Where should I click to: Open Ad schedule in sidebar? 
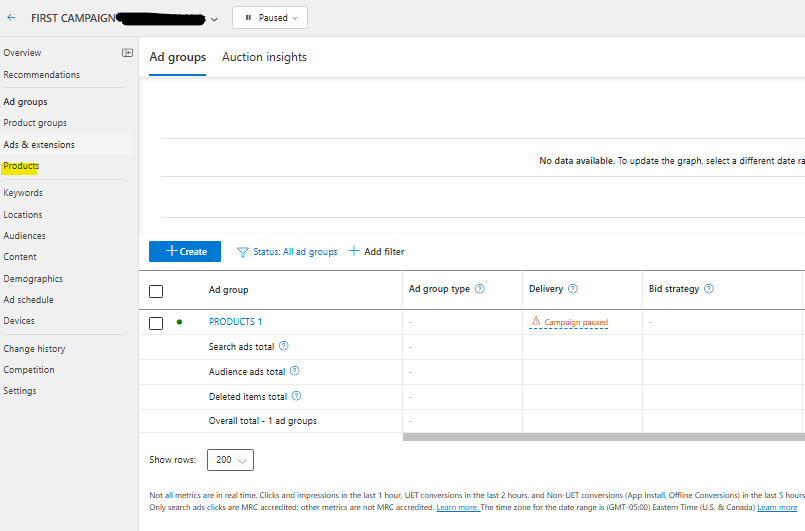click(28, 299)
